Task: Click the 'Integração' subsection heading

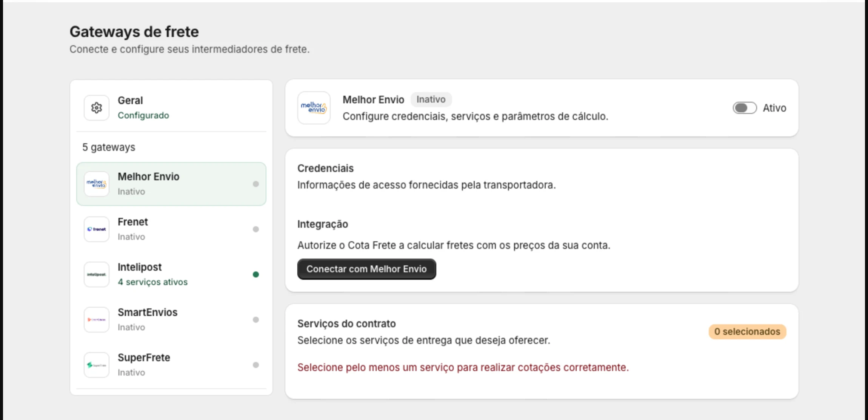Action: (x=323, y=224)
